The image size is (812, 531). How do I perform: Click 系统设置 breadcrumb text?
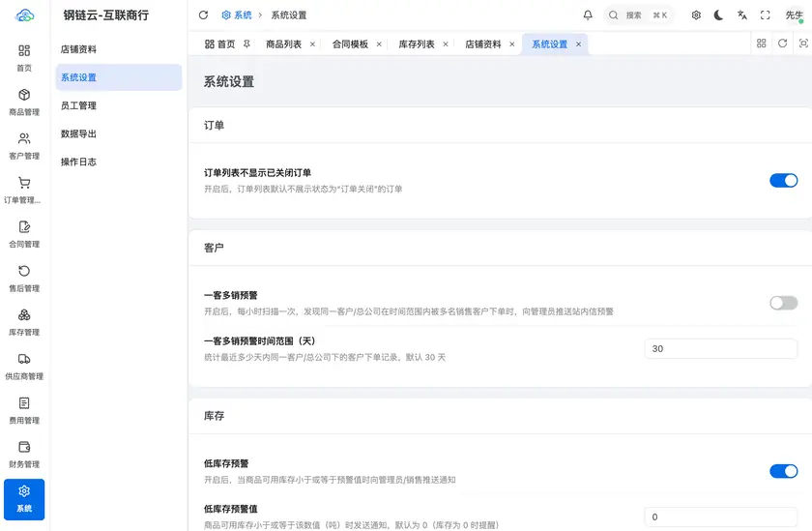pos(288,15)
